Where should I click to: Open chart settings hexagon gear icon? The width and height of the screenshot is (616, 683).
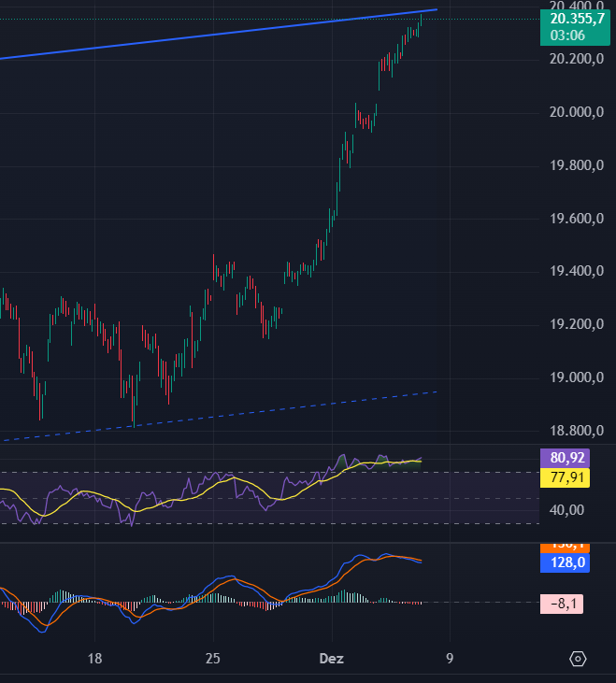(578, 659)
